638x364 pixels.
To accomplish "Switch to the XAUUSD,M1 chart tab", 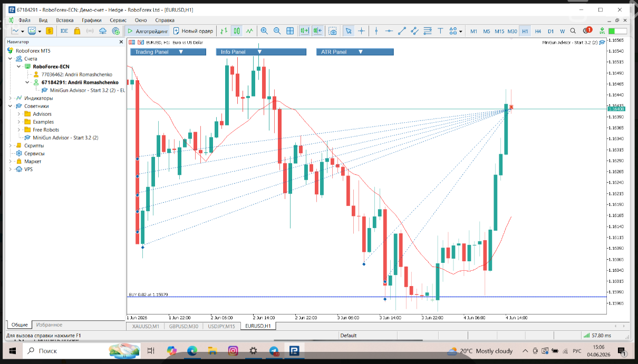I will 145,326.
